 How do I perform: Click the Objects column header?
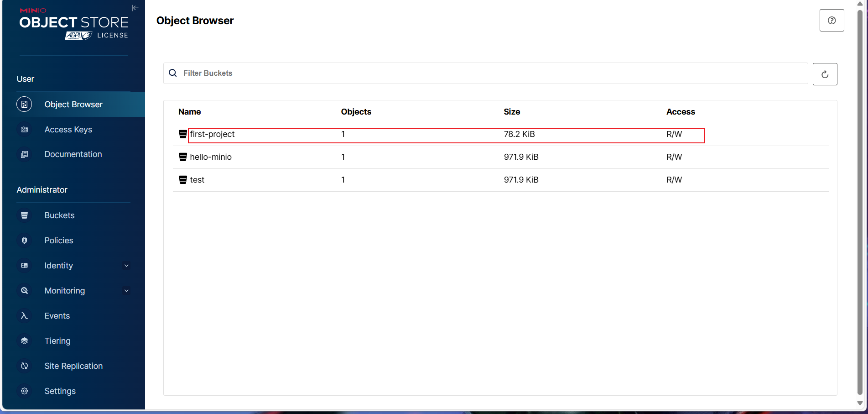pos(356,112)
